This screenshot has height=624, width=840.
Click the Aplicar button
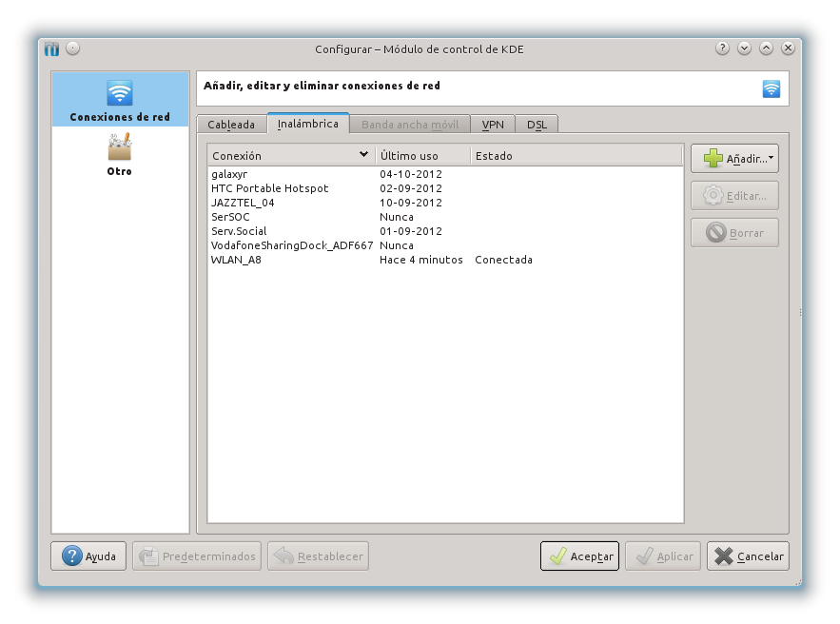(663, 556)
